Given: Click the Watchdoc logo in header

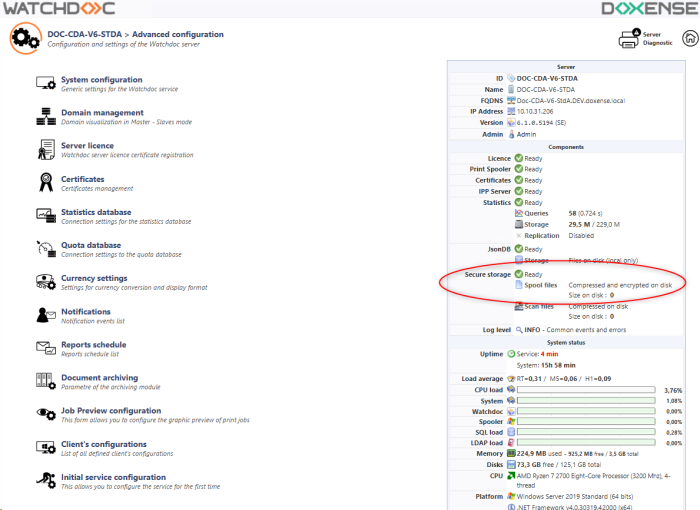Looking at the screenshot, I should [58, 9].
